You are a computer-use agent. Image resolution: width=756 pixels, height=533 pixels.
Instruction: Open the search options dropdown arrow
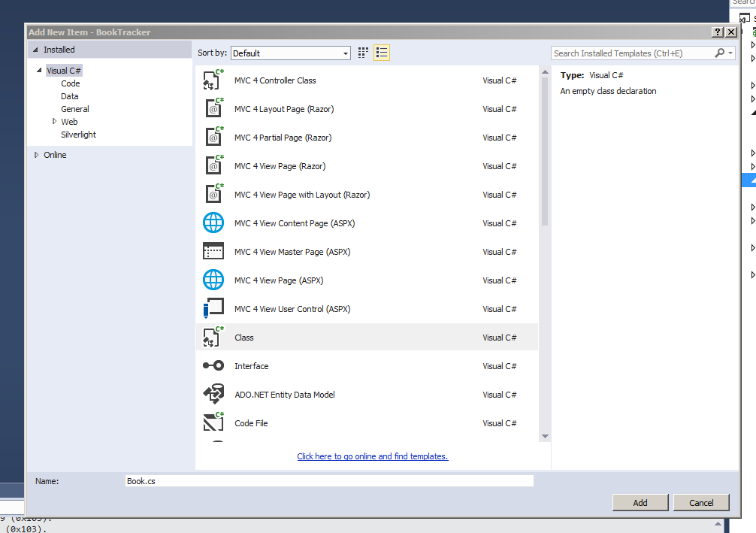(730, 53)
